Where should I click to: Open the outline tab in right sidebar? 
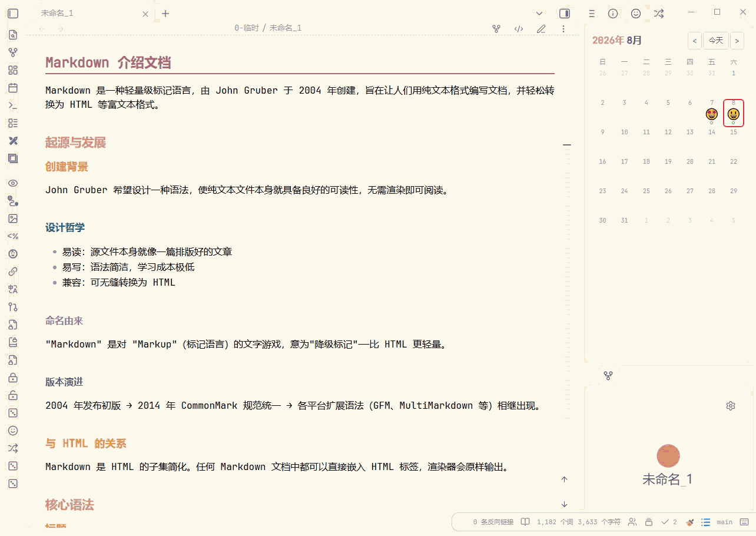(x=592, y=14)
